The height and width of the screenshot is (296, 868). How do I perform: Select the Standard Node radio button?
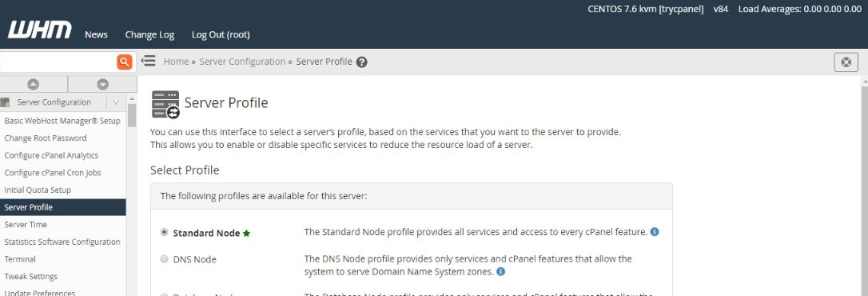point(164,232)
